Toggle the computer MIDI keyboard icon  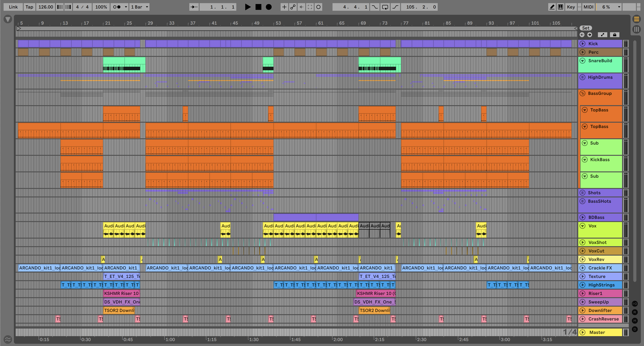click(x=561, y=7)
